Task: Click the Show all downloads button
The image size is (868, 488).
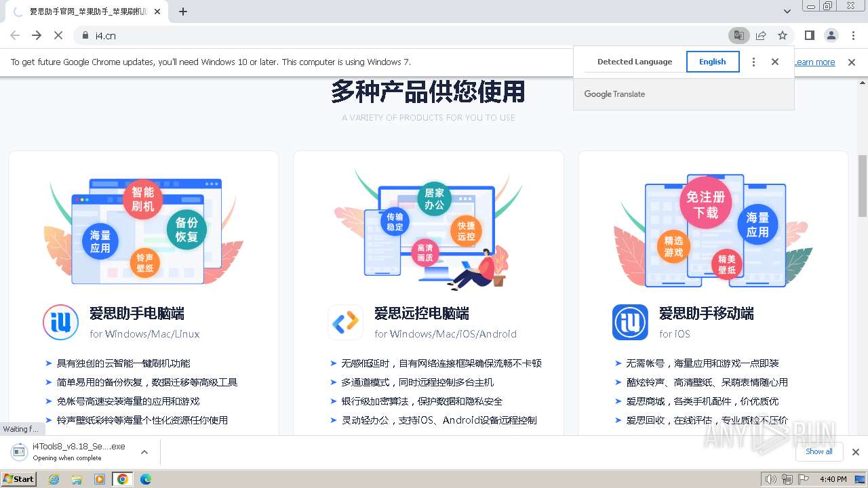Action: point(819,451)
